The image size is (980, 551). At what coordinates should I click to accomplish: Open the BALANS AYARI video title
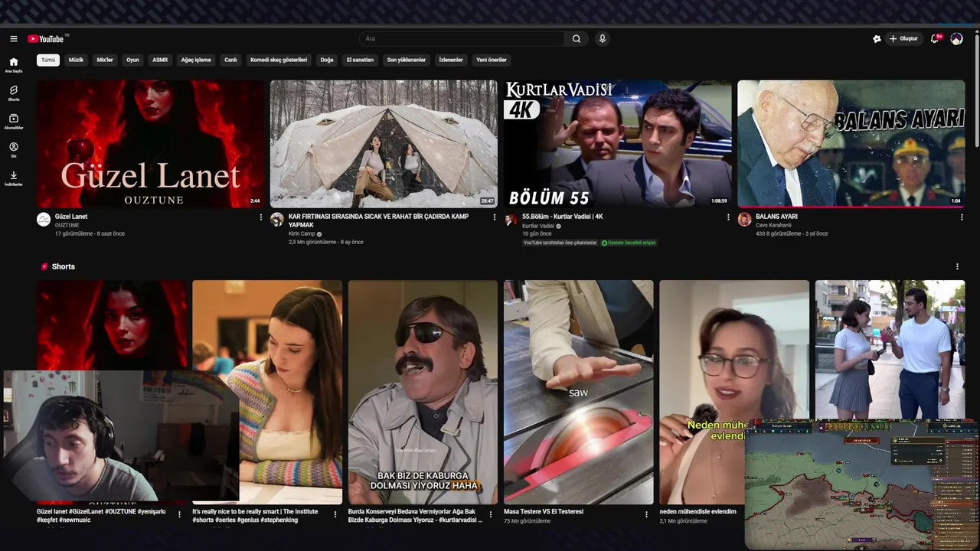[x=776, y=217]
